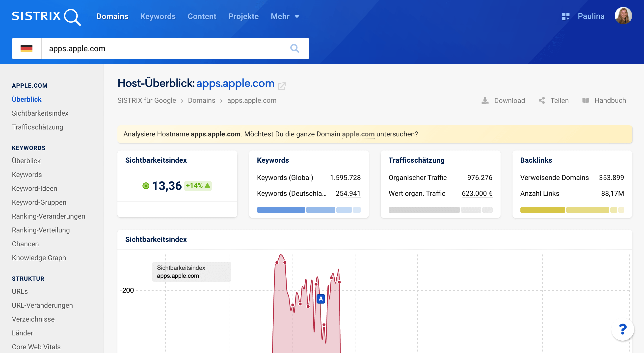Click the SISTRIX logo magnifier icon
This screenshot has width=644, height=353.
pos(72,17)
